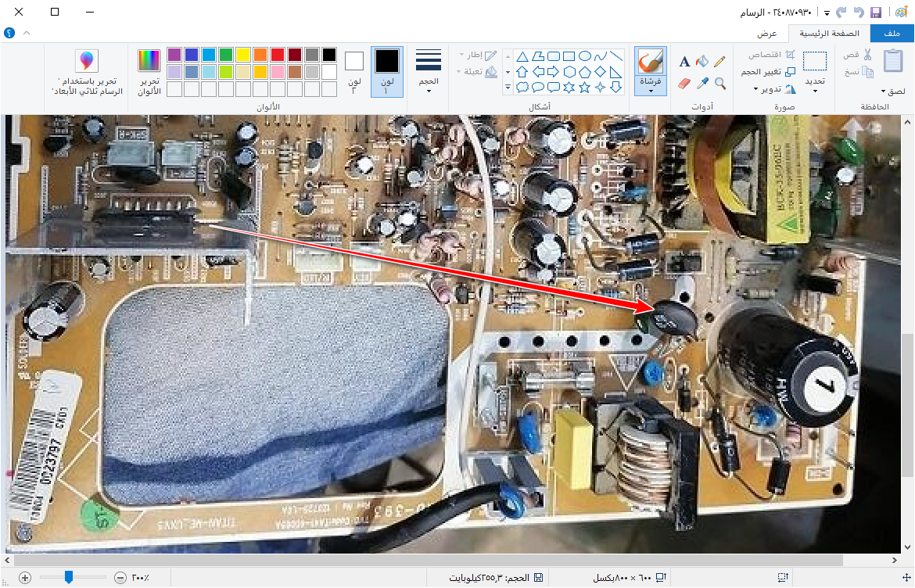This screenshot has width=915, height=588.
Task: Open the File (ملف) tab
Action: click(x=892, y=34)
